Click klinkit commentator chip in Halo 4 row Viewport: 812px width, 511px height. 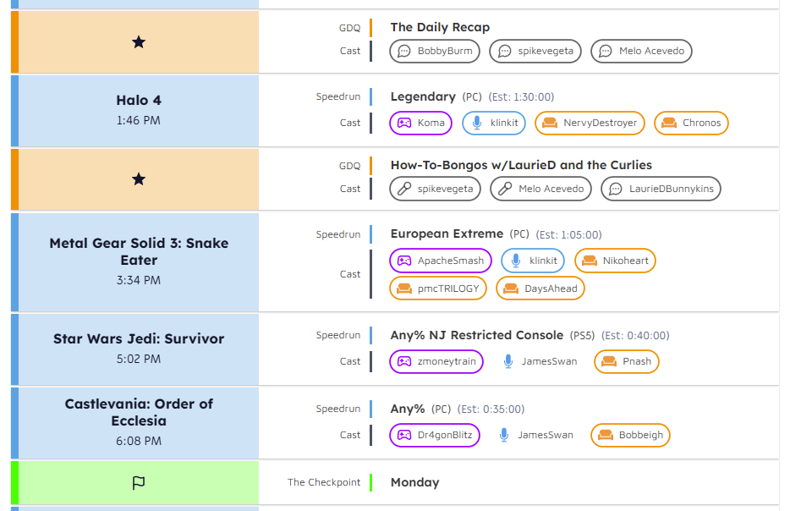point(493,124)
